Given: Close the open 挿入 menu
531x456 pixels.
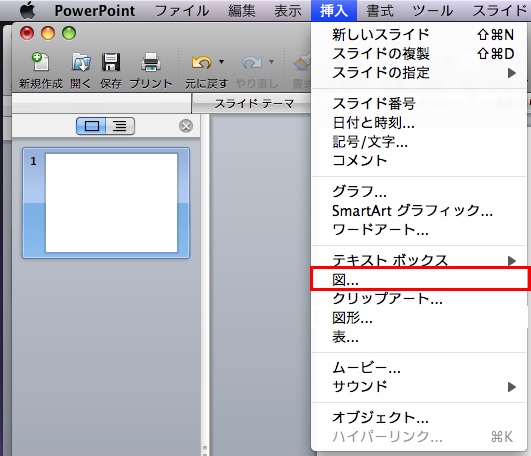Looking at the screenshot, I should (334, 11).
